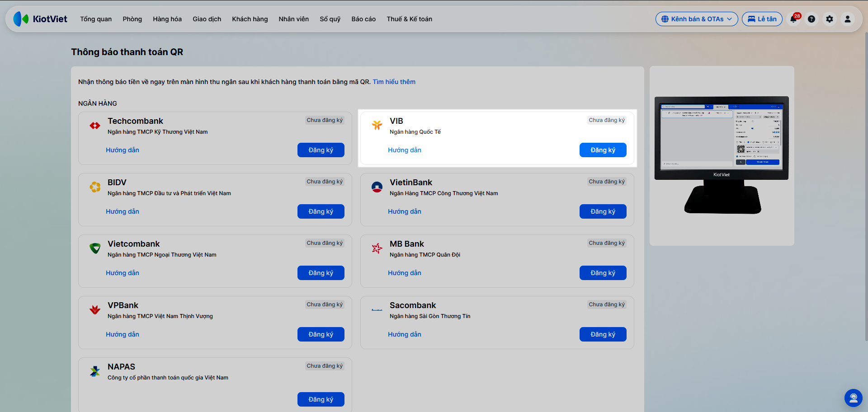868x412 pixels.
Task: Register MB Bank with Đăng ký button
Action: pos(603,273)
